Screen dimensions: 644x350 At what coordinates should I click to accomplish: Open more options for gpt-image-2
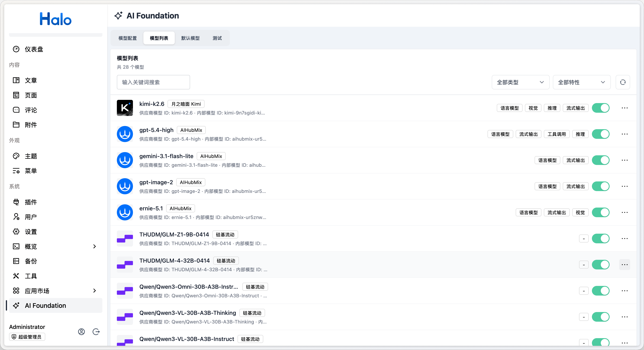[x=624, y=186]
